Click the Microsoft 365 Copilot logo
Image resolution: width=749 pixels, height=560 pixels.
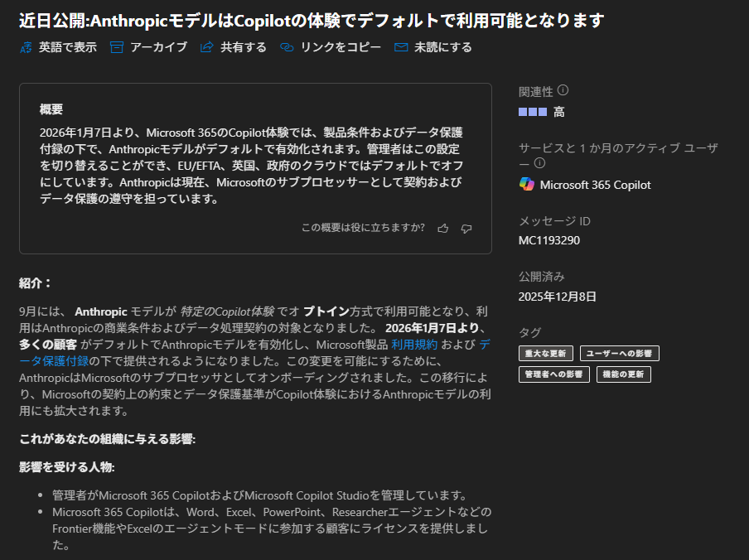point(527,184)
